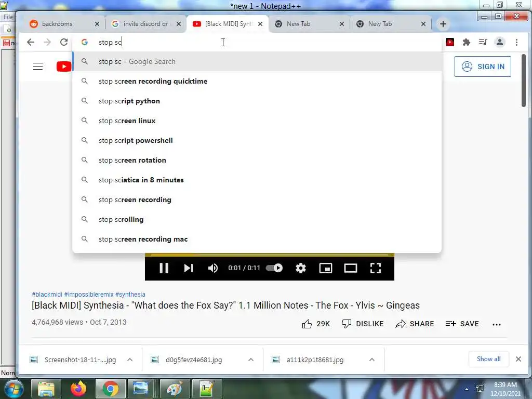
Task: Click the video progress bar
Action: pyautogui.click(x=270, y=255)
